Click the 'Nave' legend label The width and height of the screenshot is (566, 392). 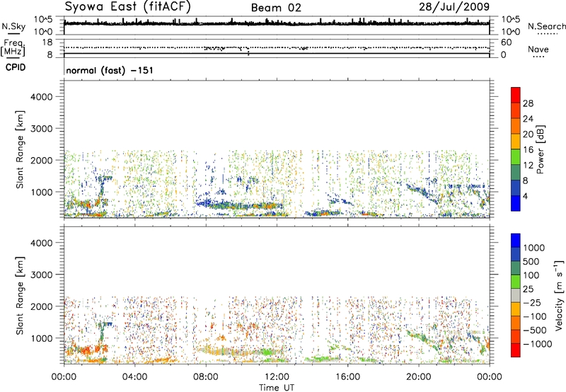pos(538,49)
